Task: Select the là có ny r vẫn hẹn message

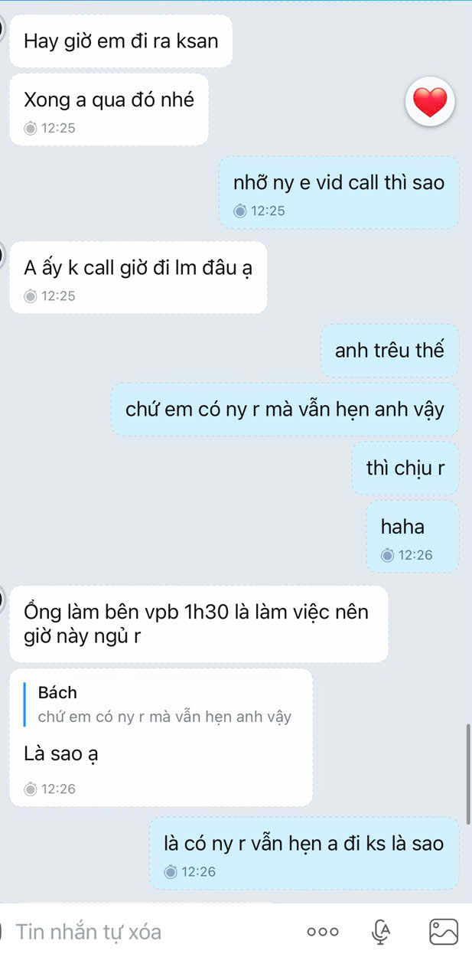Action: coord(304,854)
